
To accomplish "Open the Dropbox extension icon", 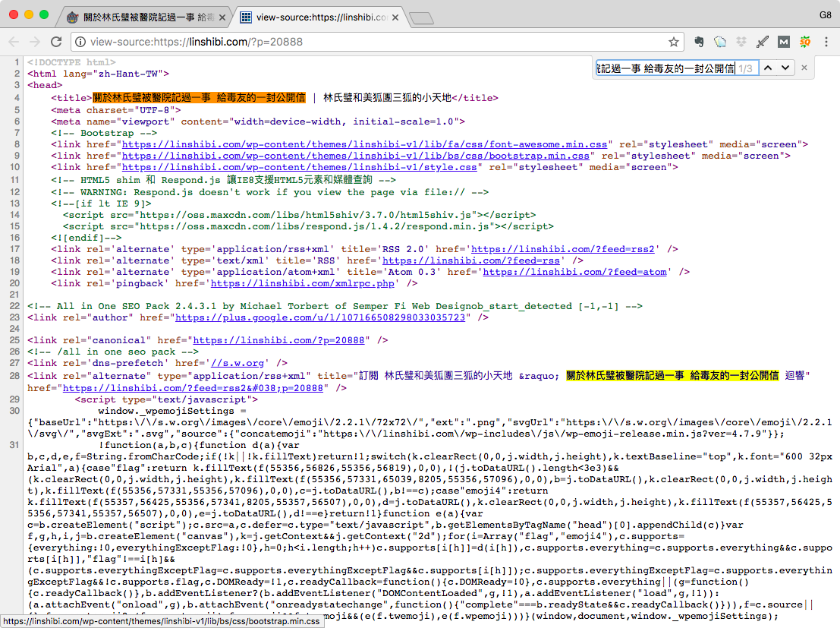I will (x=741, y=42).
